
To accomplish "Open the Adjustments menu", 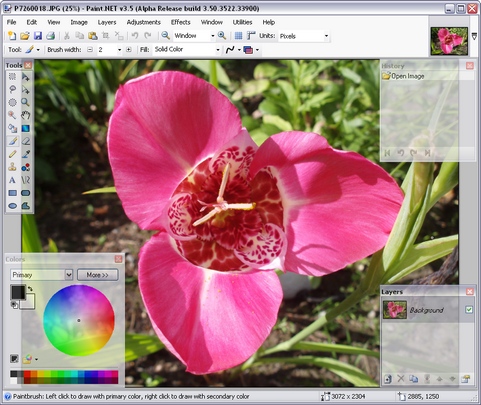I will [x=144, y=22].
